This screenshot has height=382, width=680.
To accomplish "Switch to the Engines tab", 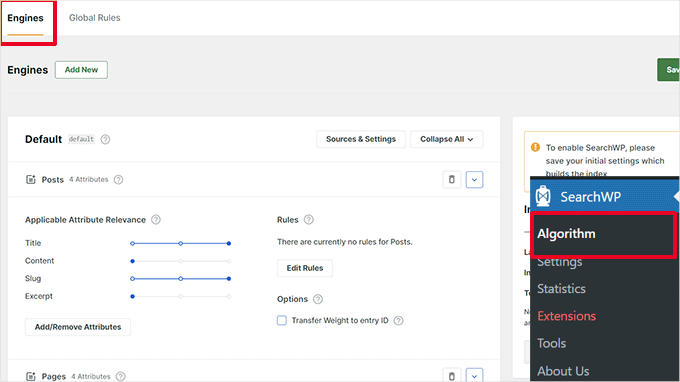I will tap(26, 18).
